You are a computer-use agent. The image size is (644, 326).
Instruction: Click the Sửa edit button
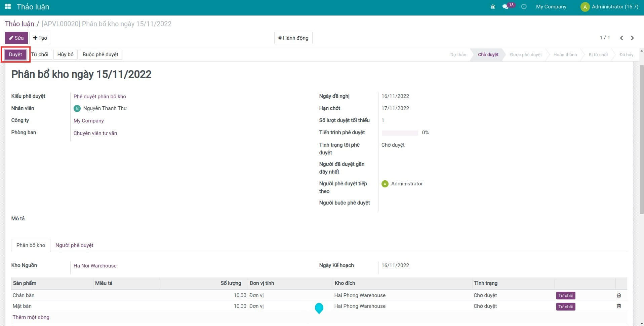(x=16, y=38)
